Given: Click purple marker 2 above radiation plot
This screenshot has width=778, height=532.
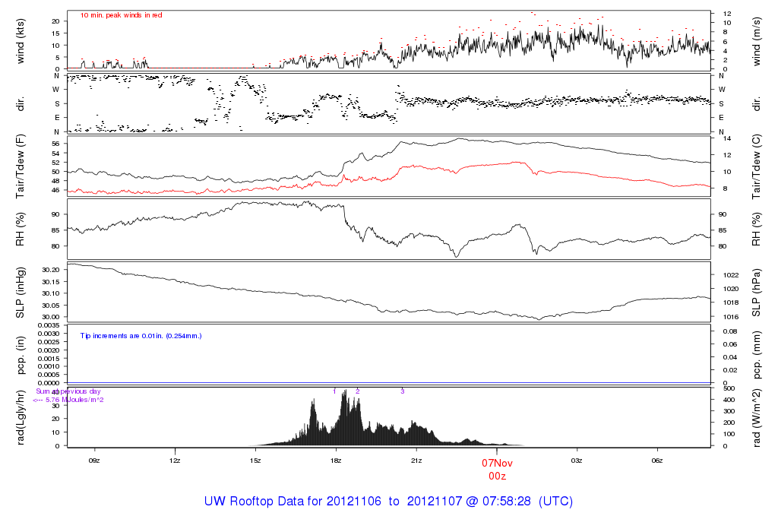Looking at the screenshot, I should tap(357, 391).
